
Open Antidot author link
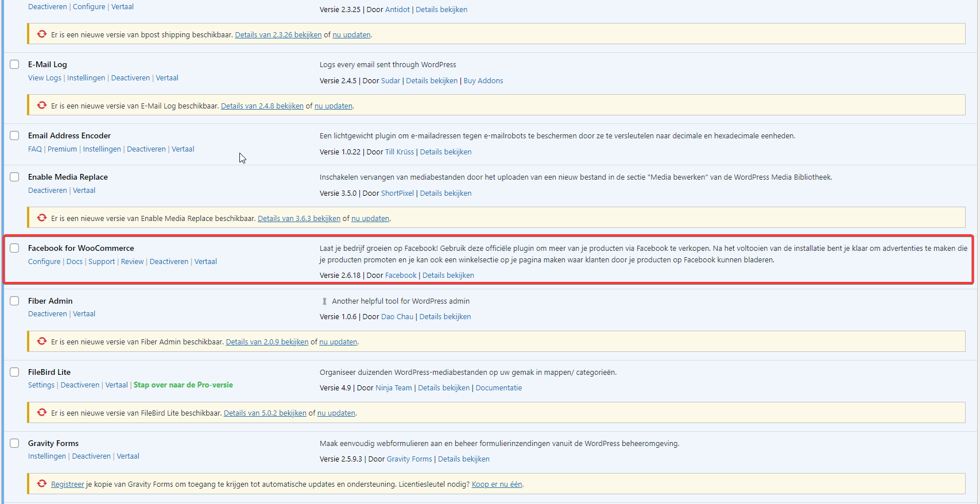pyautogui.click(x=397, y=10)
